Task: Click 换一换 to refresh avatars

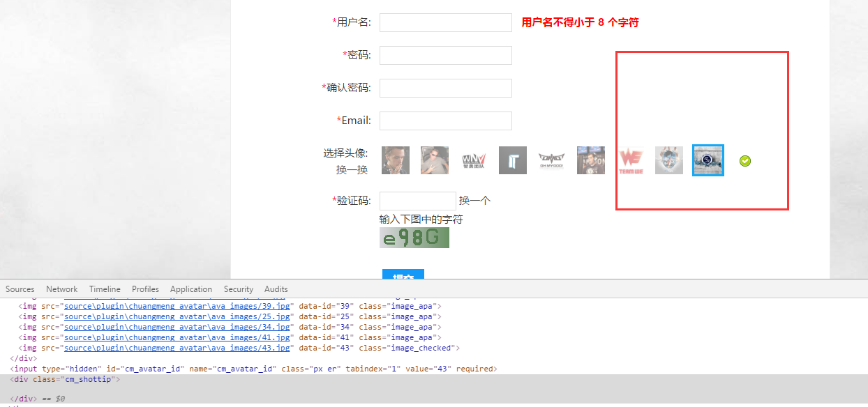Action: 352,169
